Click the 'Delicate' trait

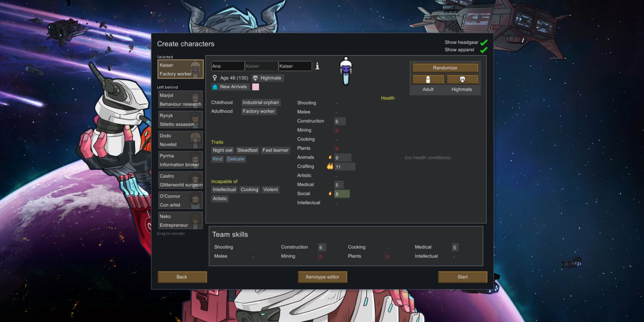tap(236, 159)
